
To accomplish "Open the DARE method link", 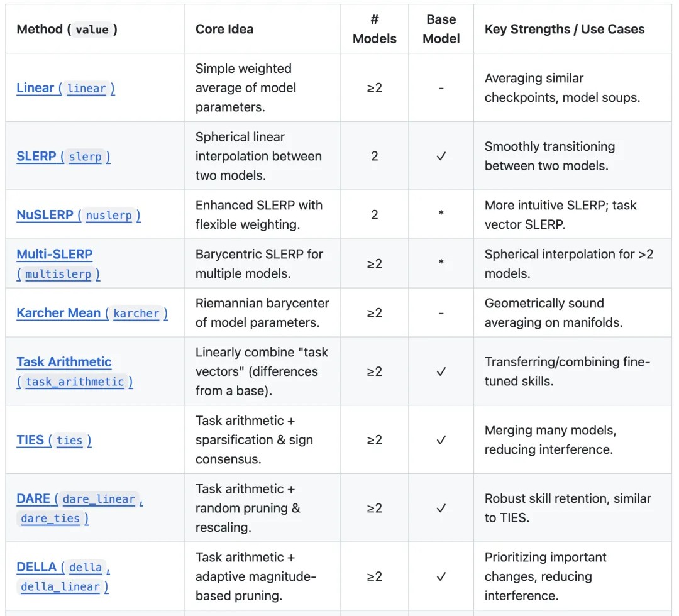I will 33,498.
